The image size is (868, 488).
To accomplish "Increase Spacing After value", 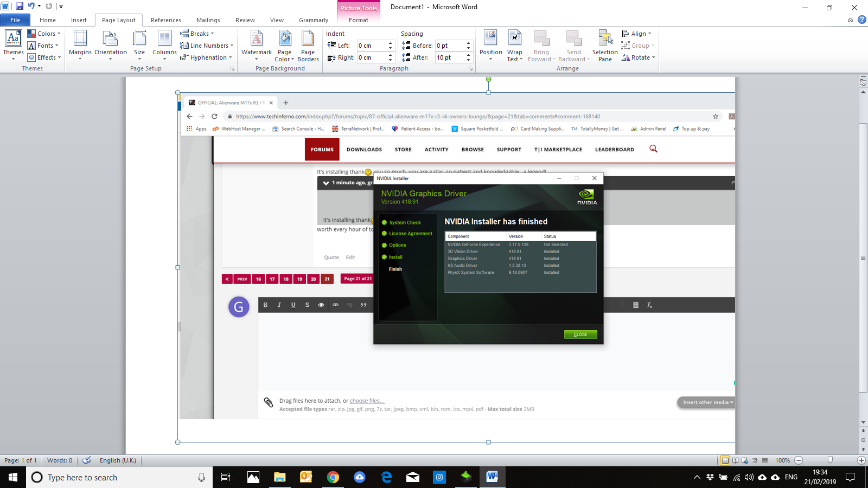I will 469,55.
